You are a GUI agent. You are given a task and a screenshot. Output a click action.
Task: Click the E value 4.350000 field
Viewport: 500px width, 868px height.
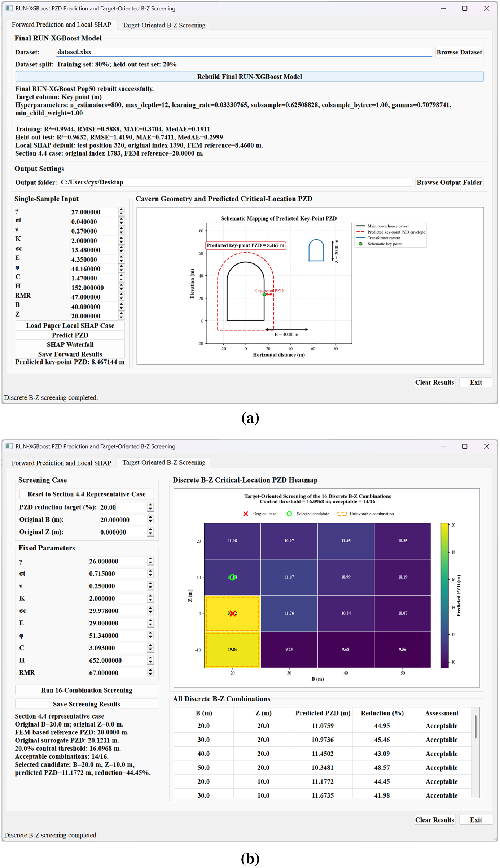click(94, 259)
